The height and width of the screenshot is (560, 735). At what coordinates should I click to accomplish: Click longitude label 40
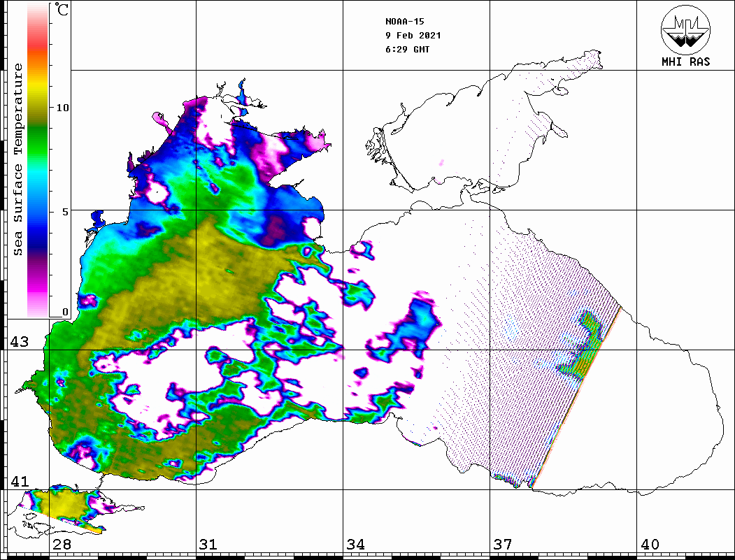pyautogui.click(x=650, y=545)
